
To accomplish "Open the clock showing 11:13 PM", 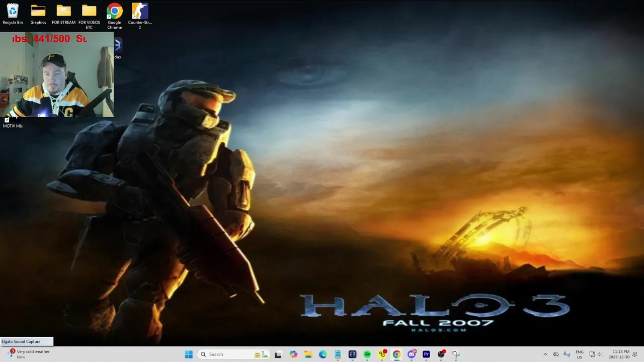I will [619, 354].
